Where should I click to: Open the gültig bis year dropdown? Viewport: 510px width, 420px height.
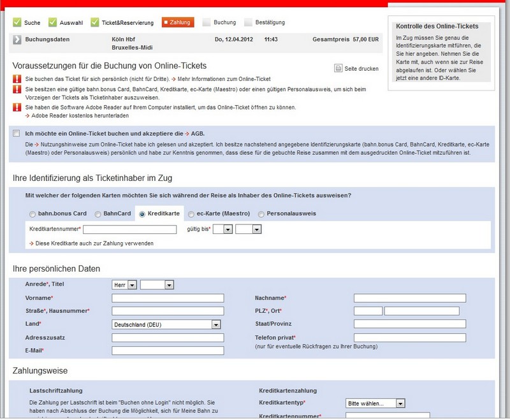pyautogui.click(x=249, y=229)
